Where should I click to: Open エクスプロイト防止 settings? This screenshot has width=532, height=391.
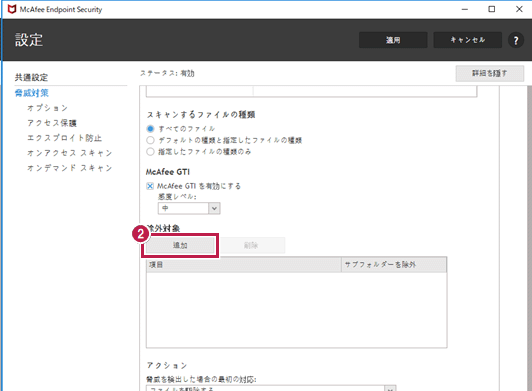click(64, 138)
